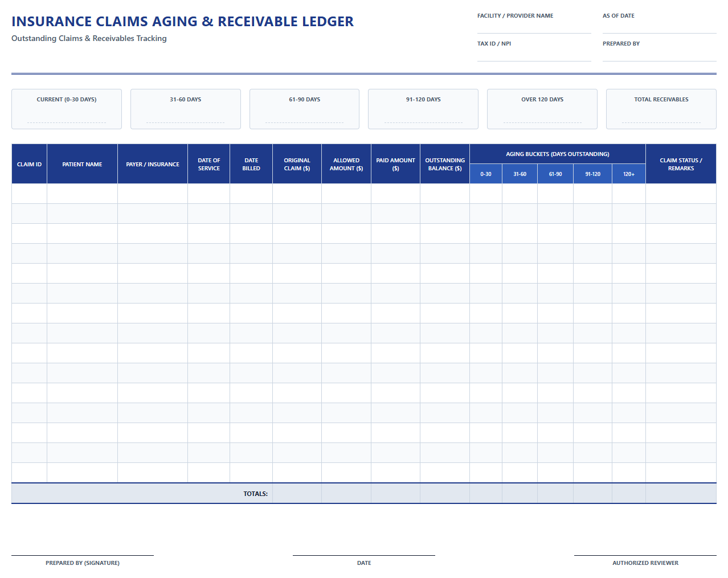This screenshot has height=578, width=728.
Task: Click the 31-60 aging sub-header
Action: click(520, 174)
